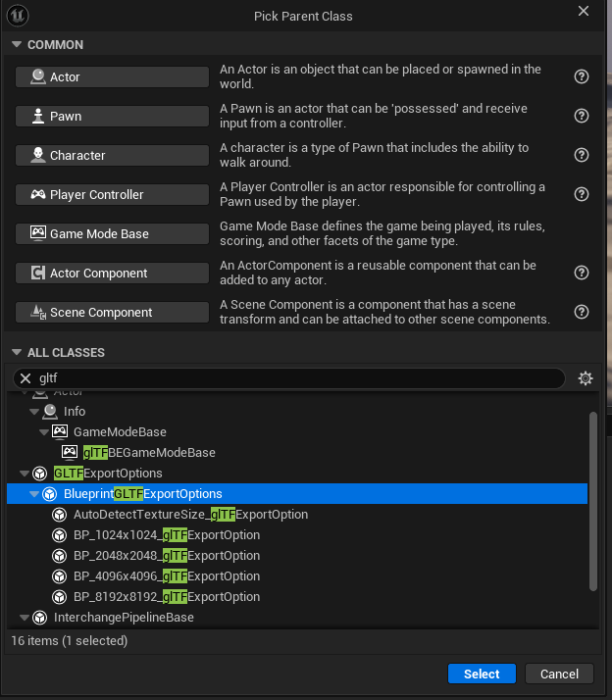Click help icon for Scene Component
The image size is (612, 700).
(582, 312)
